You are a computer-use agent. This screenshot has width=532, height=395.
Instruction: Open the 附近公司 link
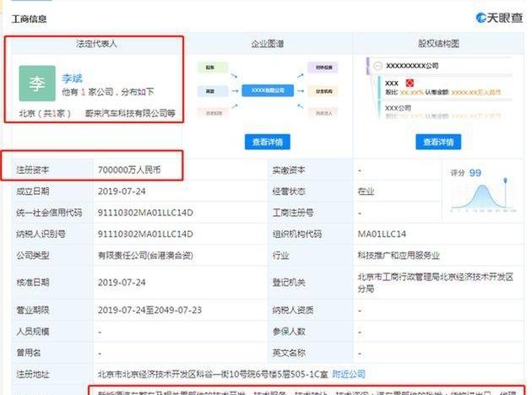(349, 374)
